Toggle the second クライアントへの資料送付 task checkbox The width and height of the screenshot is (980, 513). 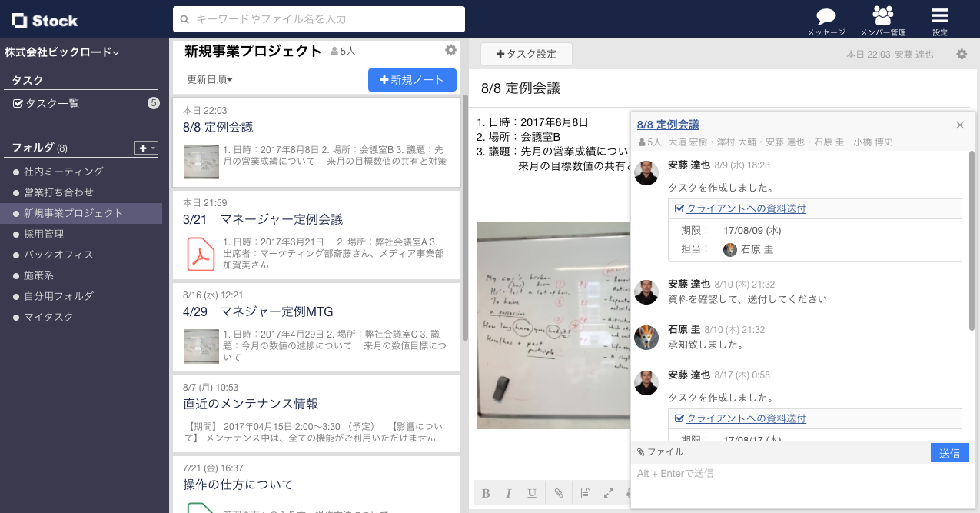679,418
